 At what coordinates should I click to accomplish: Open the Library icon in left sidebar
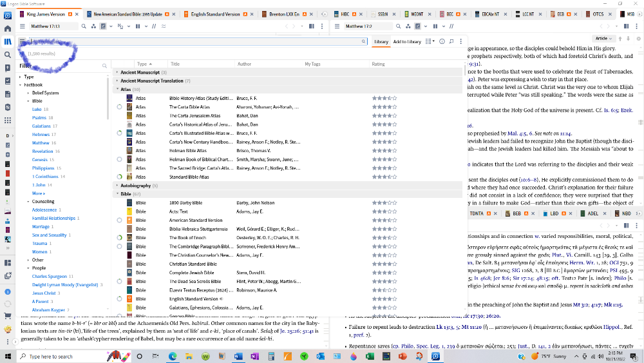pos(7,41)
